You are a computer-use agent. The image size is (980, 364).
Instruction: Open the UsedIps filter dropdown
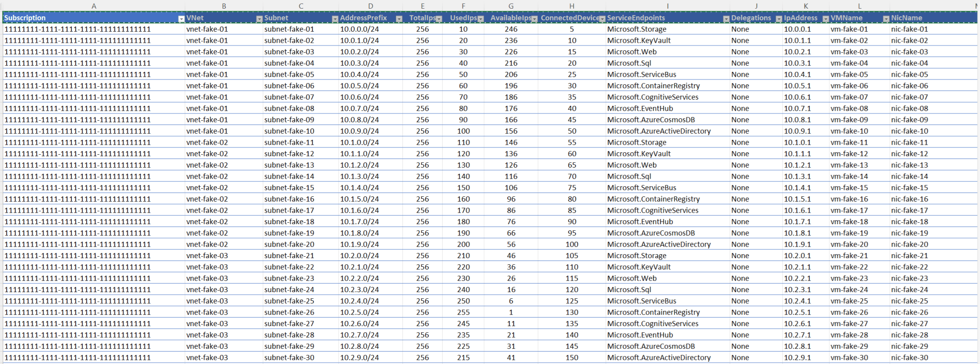480,19
